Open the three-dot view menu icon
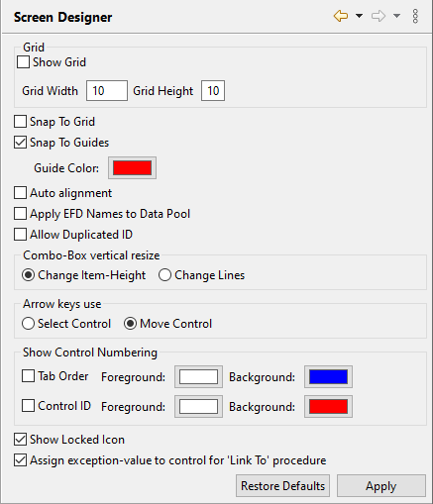Viewport: 433px width, 504px height. [x=415, y=16]
